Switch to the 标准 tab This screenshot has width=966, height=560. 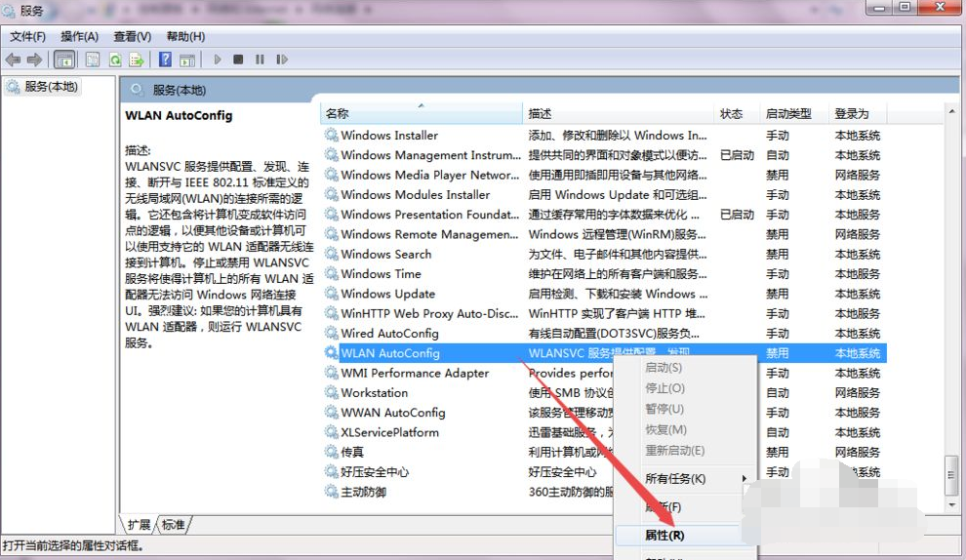tap(174, 525)
